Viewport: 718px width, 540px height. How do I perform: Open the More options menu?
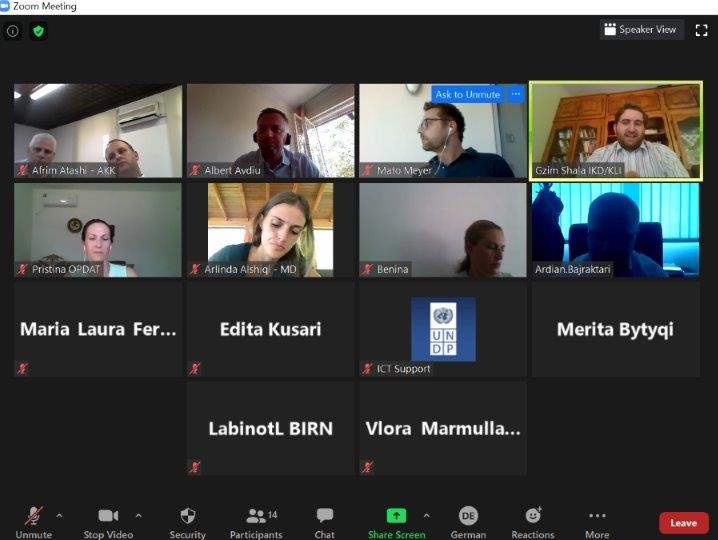(x=597, y=523)
